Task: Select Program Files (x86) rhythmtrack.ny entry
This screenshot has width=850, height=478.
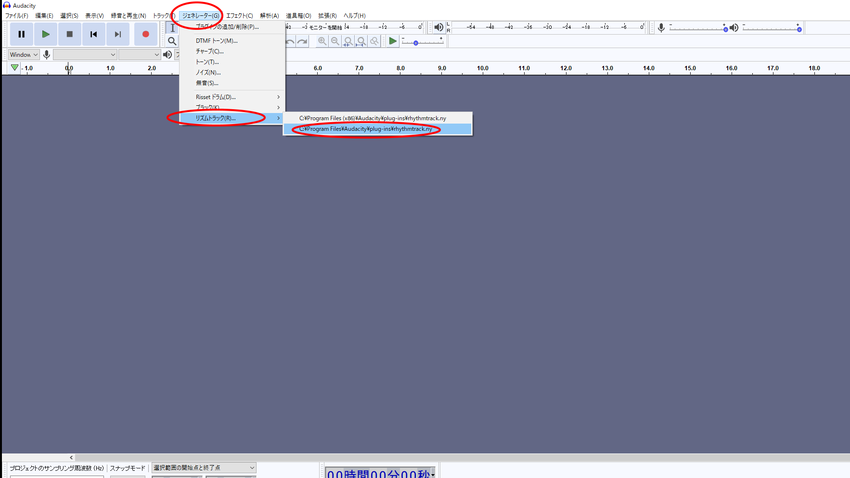Action: pos(377,118)
